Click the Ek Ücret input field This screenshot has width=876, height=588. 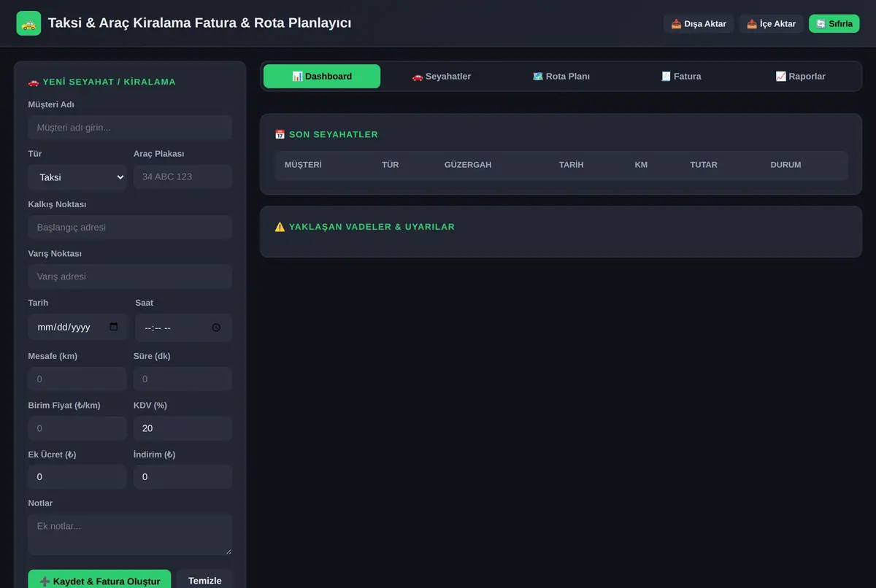pos(77,477)
